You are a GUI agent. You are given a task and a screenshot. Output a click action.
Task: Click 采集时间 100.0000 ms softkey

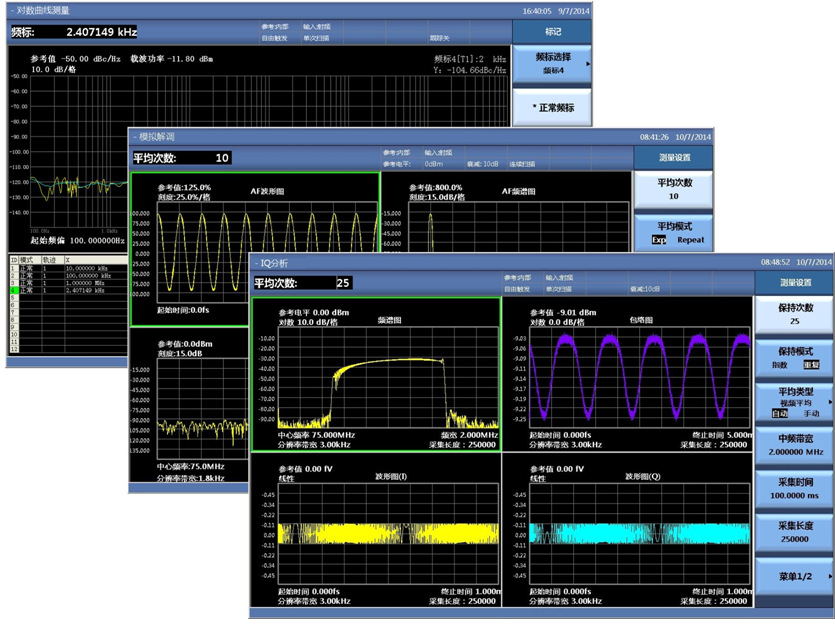[795, 489]
